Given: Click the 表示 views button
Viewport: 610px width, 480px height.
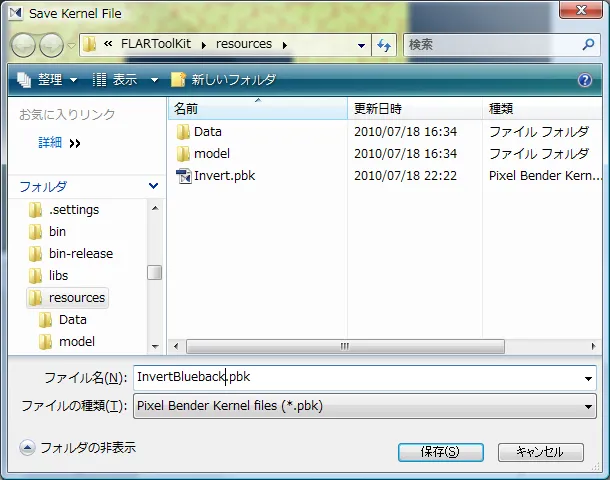Looking at the screenshot, I should click(x=115, y=80).
